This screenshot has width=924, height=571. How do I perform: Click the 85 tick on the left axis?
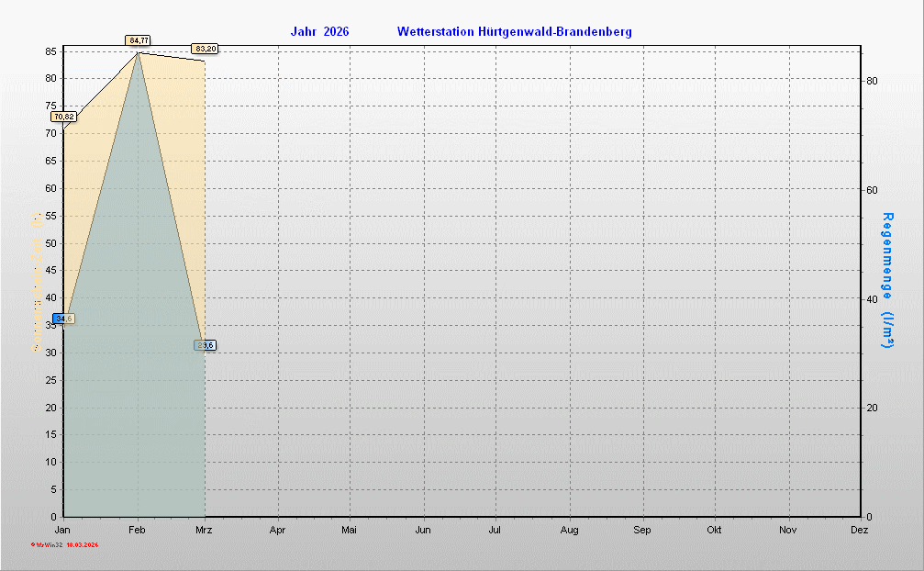tap(51, 51)
